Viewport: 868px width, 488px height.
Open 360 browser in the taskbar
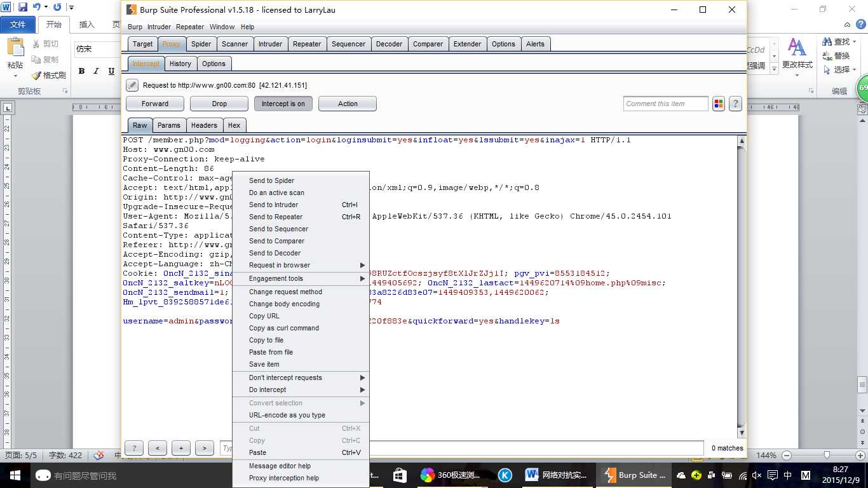(451, 475)
